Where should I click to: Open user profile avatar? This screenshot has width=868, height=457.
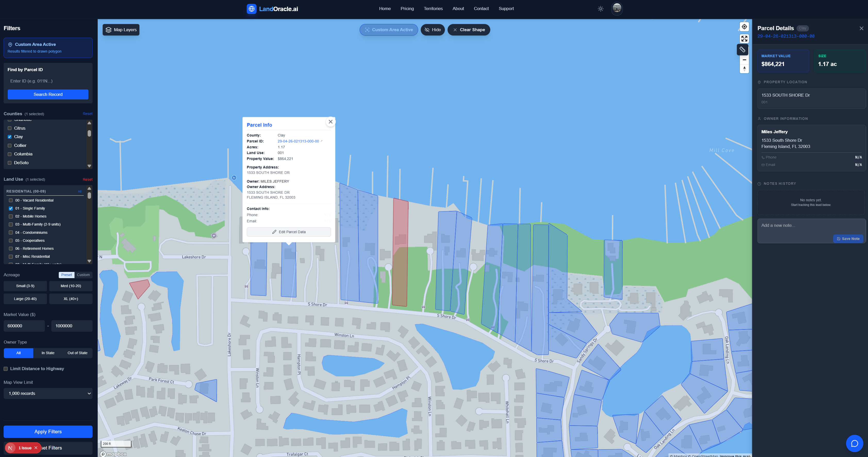(x=617, y=9)
